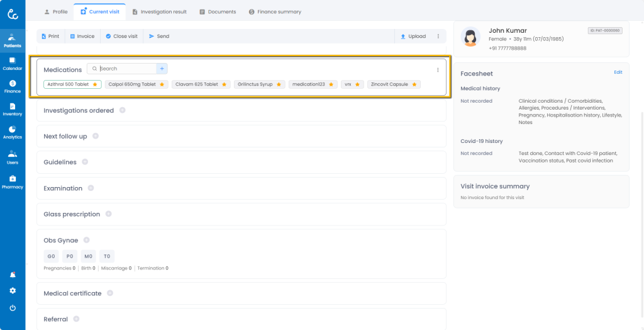This screenshot has height=330, width=644.
Task: Open the Finance summary tab
Action: point(275,12)
